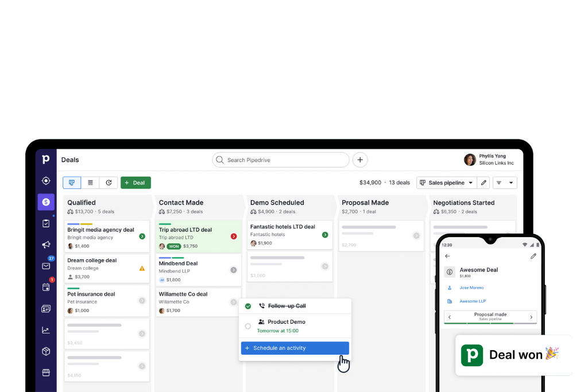
Task: Switch to the forecast view tab
Action: 109,183
